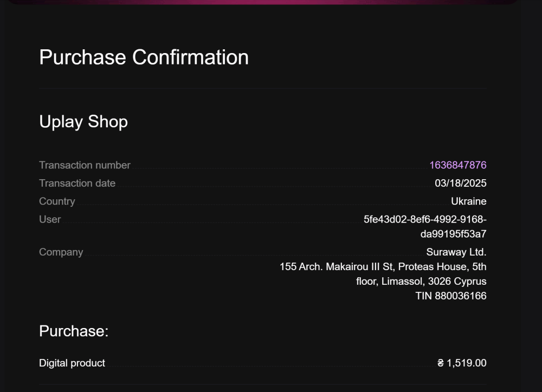Click the Transaction date label

[77, 183]
